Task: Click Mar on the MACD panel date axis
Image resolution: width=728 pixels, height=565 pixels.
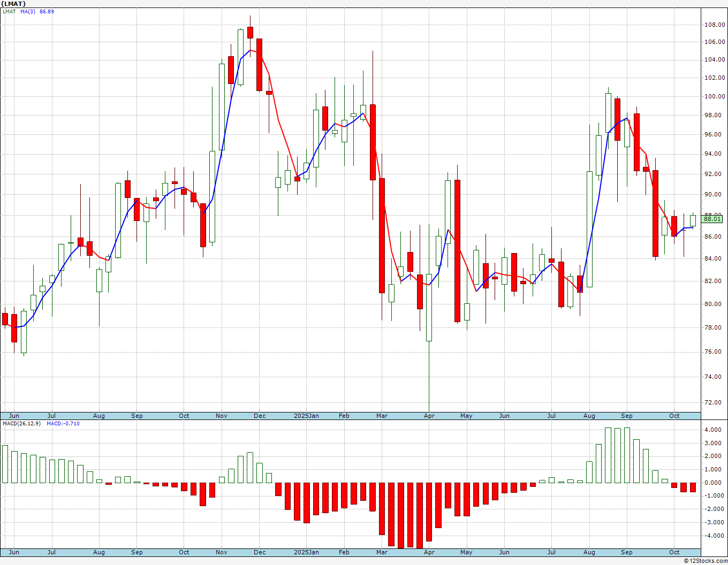Action: (x=382, y=552)
